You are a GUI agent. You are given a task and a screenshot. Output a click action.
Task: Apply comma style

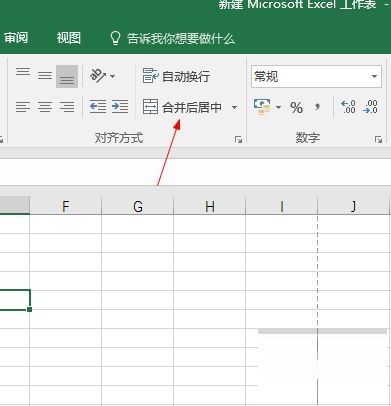317,107
